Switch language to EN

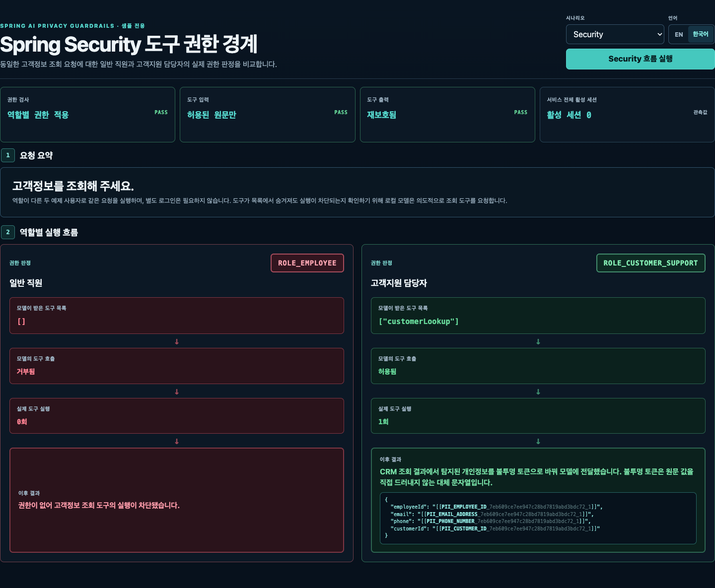679,34
